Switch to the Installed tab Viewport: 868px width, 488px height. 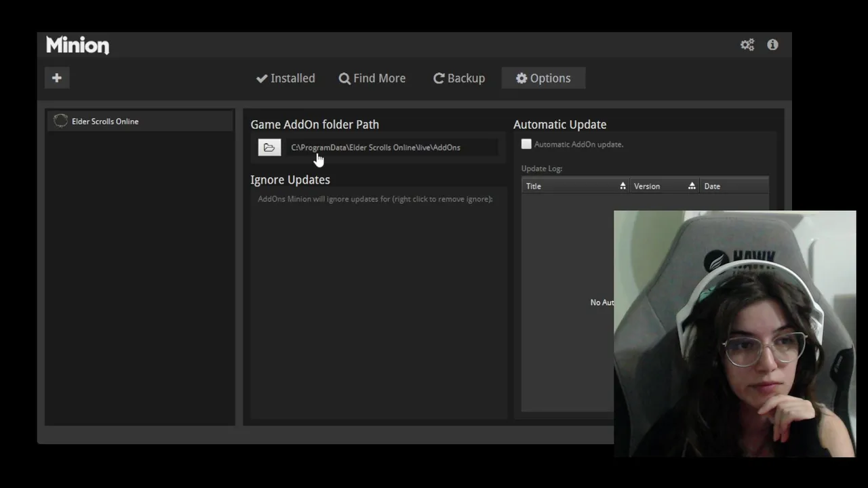285,78
